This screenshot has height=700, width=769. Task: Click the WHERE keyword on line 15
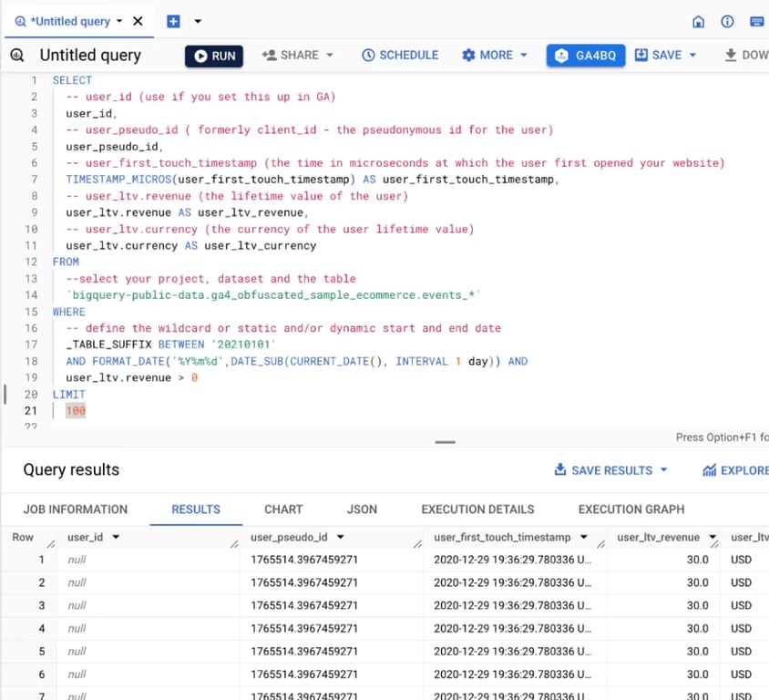[69, 312]
